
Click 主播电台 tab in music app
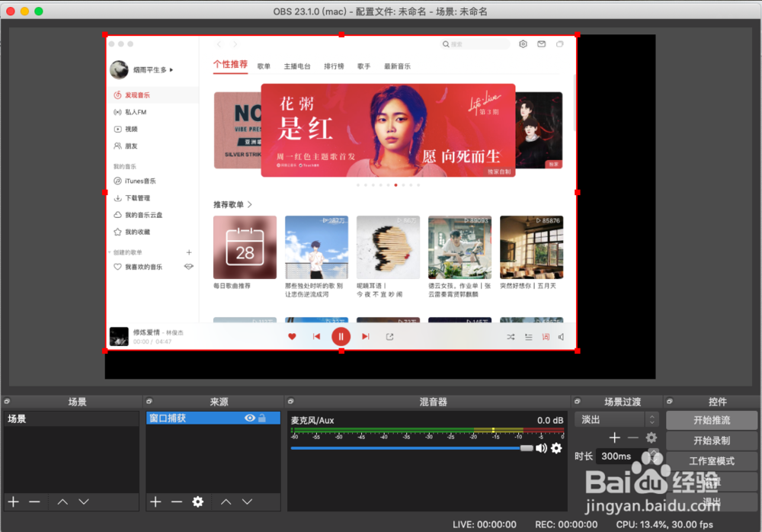[x=297, y=66]
